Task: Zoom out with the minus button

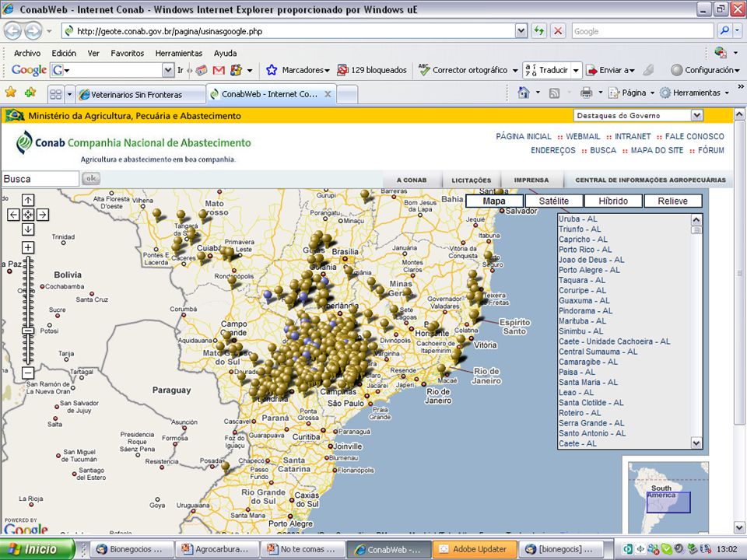Action: pyautogui.click(x=28, y=373)
